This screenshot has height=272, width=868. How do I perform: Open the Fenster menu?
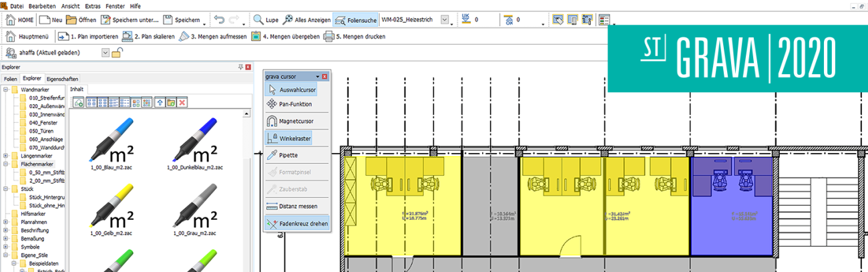point(116,5)
